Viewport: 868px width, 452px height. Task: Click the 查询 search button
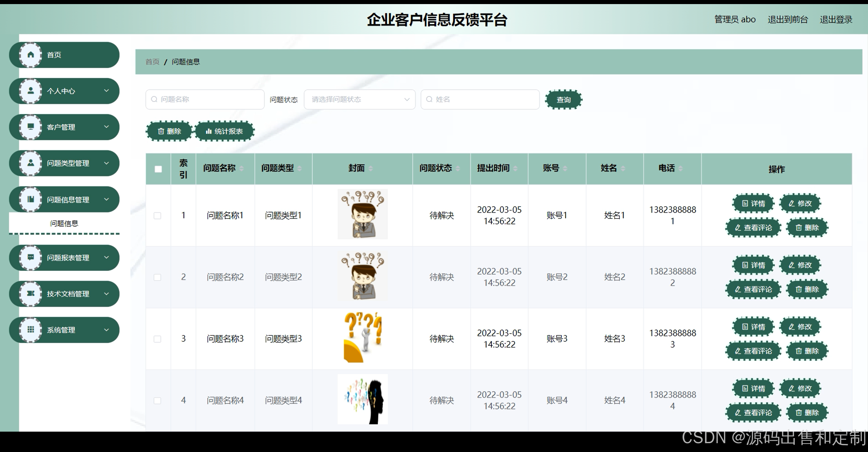(563, 100)
